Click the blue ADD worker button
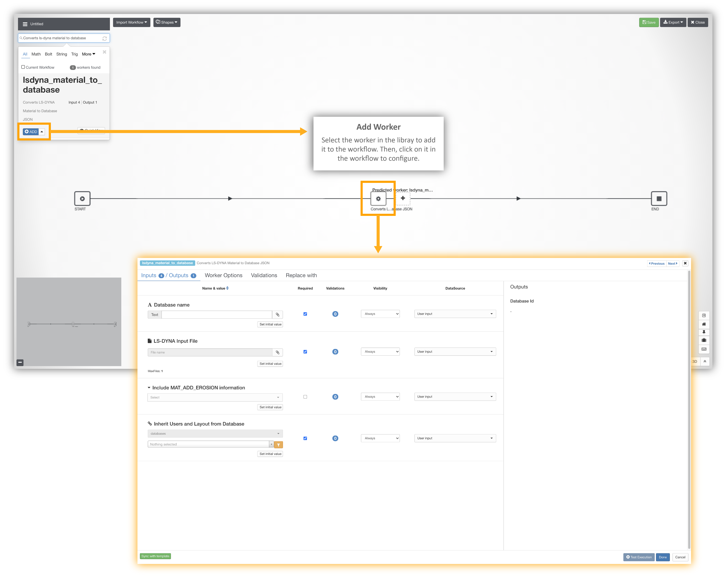Image resolution: width=728 pixels, height=578 pixels. 31,132
